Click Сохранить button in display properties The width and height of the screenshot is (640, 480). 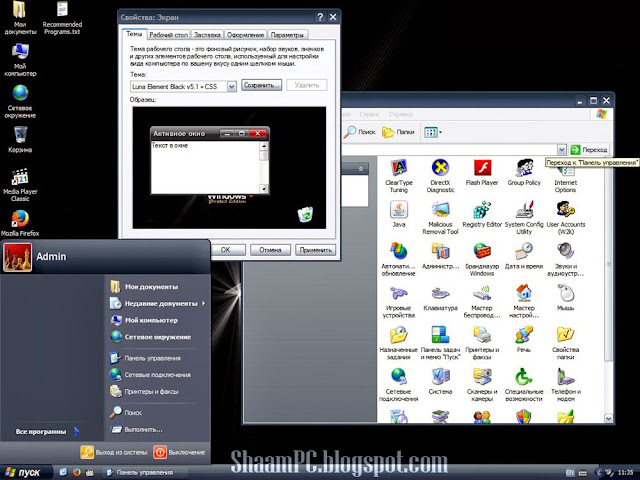coord(261,85)
